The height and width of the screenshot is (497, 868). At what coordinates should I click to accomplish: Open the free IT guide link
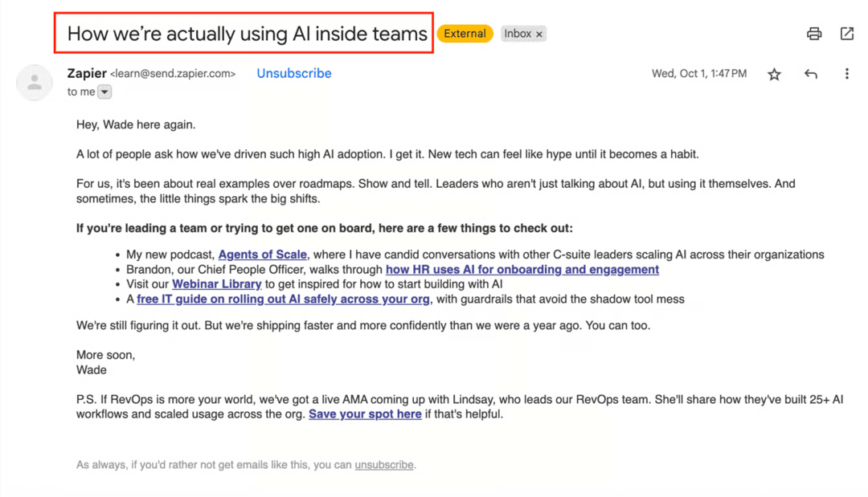(282, 299)
